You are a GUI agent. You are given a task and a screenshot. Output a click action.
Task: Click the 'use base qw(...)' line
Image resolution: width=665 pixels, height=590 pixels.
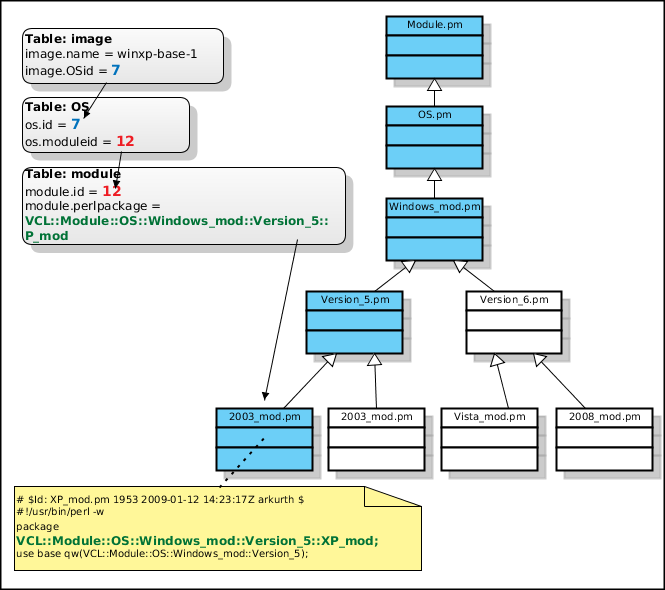pos(162,554)
